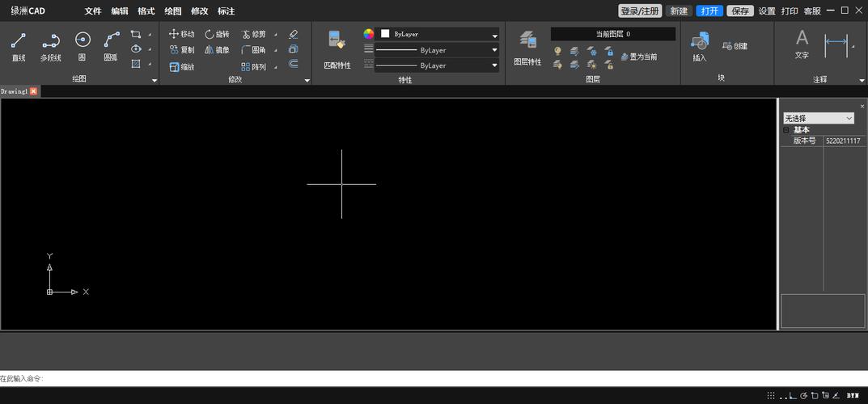
Task: Click the 登录/注册 button
Action: [640, 11]
